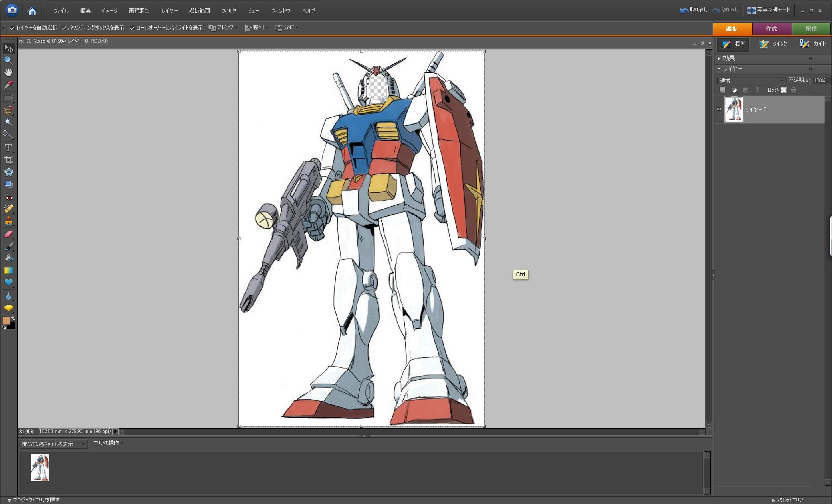Select the Eraser tool
This screenshot has height=504, width=832.
[8, 234]
